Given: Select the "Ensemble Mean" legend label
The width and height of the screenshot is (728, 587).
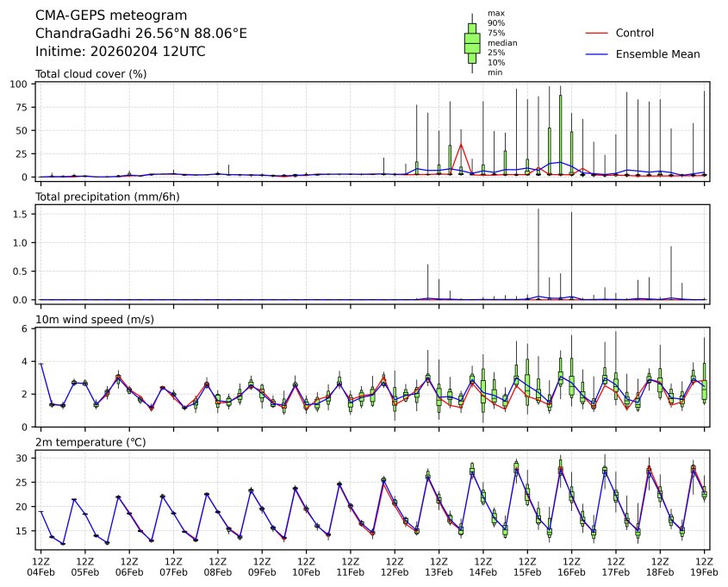Looking at the screenshot, I should click(657, 53).
